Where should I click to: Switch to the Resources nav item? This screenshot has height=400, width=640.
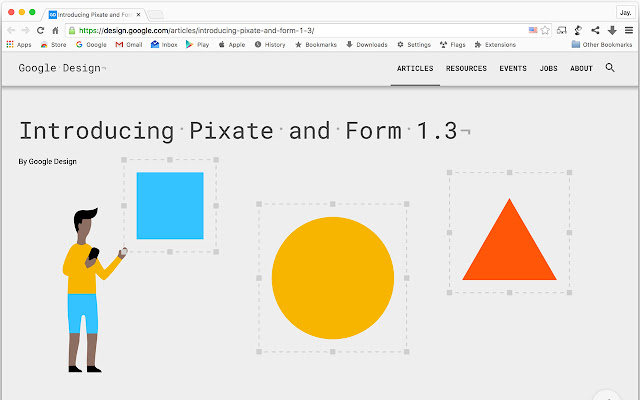pyautogui.click(x=466, y=68)
